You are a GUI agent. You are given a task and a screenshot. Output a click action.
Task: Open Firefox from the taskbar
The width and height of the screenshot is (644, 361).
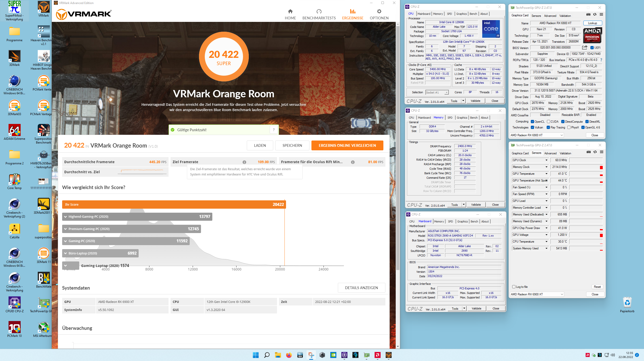coord(289,355)
